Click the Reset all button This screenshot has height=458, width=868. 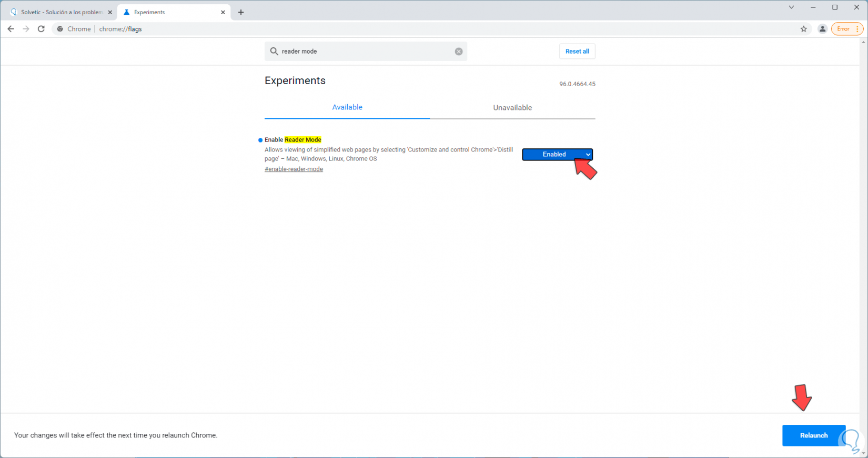(x=577, y=52)
